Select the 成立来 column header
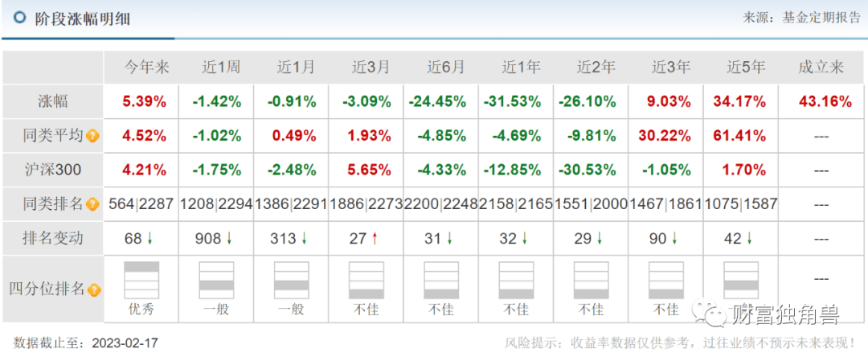868x353 pixels. click(821, 68)
